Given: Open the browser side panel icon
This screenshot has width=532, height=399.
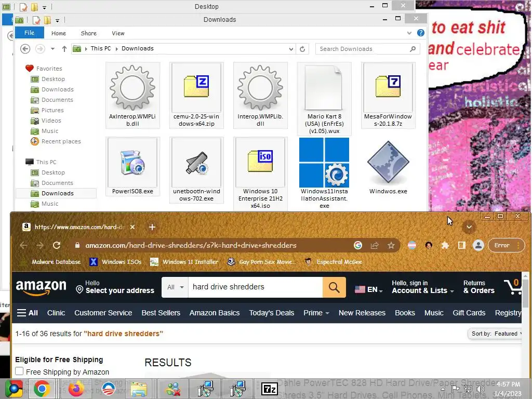Looking at the screenshot, I should pyautogui.click(x=461, y=245).
